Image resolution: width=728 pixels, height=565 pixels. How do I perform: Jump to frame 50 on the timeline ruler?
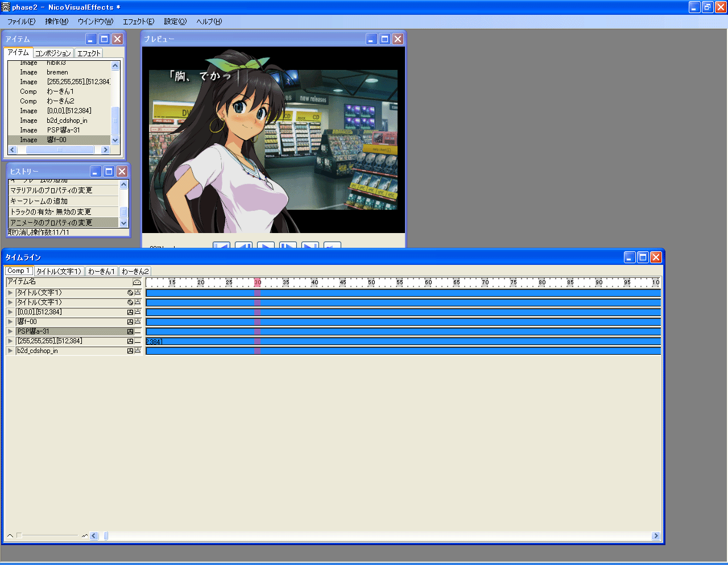371,282
